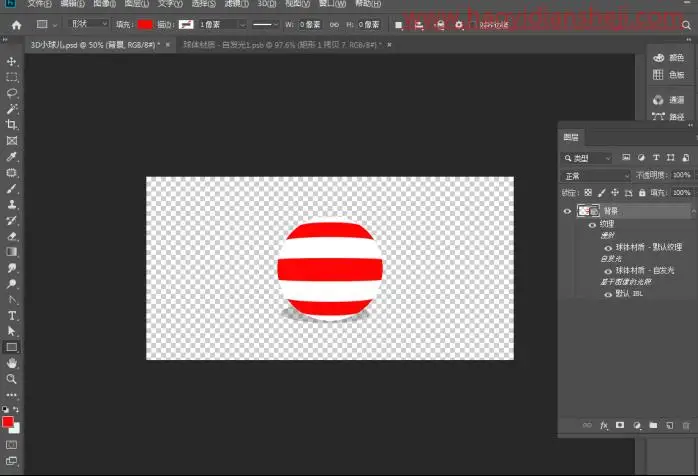The width and height of the screenshot is (698, 476).
Task: Toggle visibility of 纹理 textures group
Action: (592, 225)
